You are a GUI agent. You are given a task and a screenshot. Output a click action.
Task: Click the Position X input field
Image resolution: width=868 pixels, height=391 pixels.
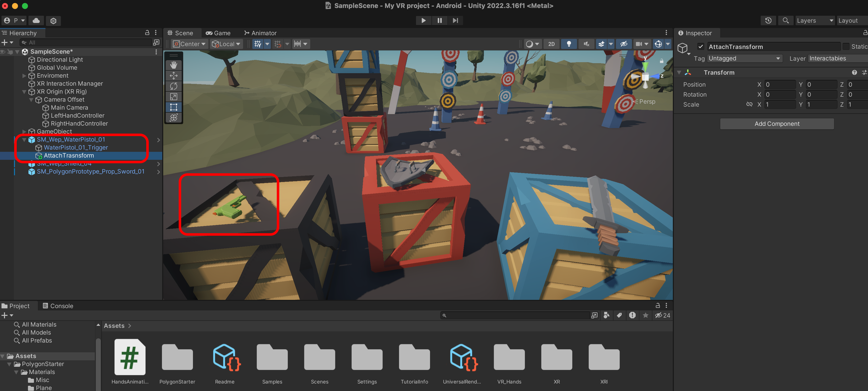780,85
